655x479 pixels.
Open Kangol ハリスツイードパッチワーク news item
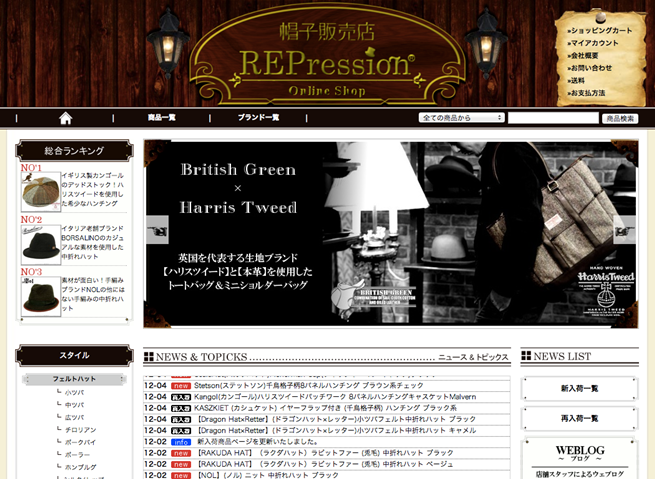point(335,397)
